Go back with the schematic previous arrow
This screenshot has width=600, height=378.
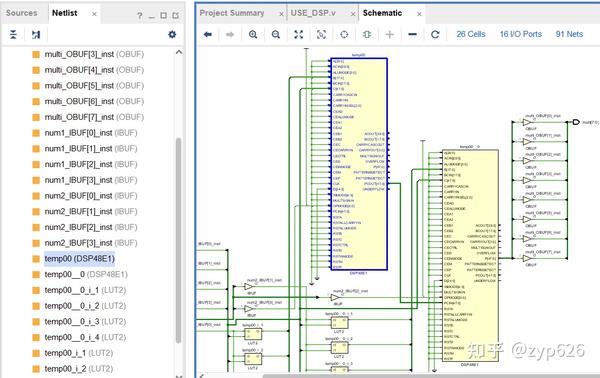208,34
